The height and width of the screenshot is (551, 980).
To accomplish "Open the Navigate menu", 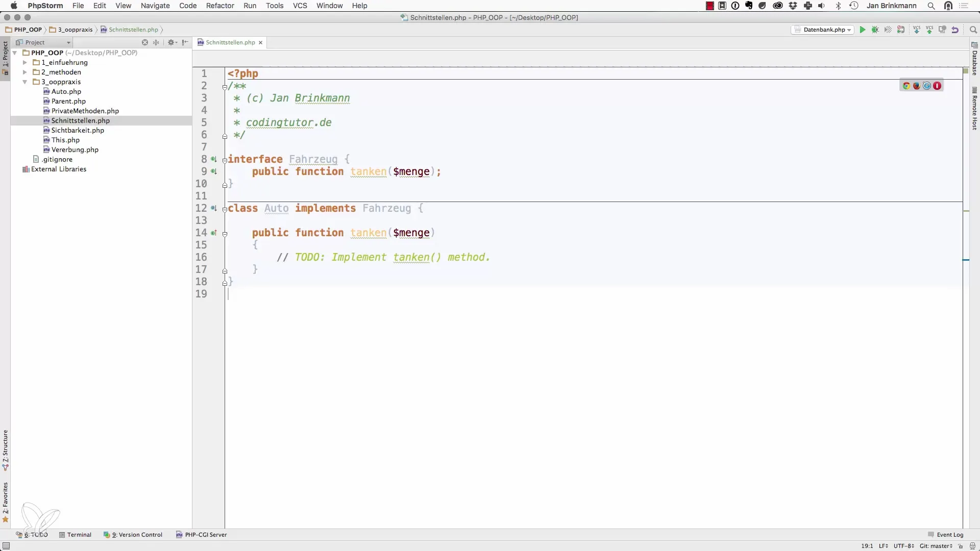I will click(155, 6).
